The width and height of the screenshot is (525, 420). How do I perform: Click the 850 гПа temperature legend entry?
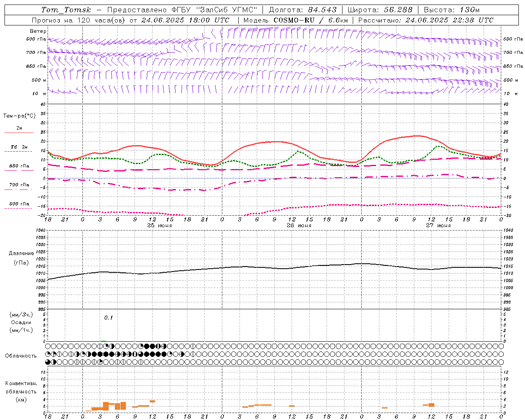(19, 166)
